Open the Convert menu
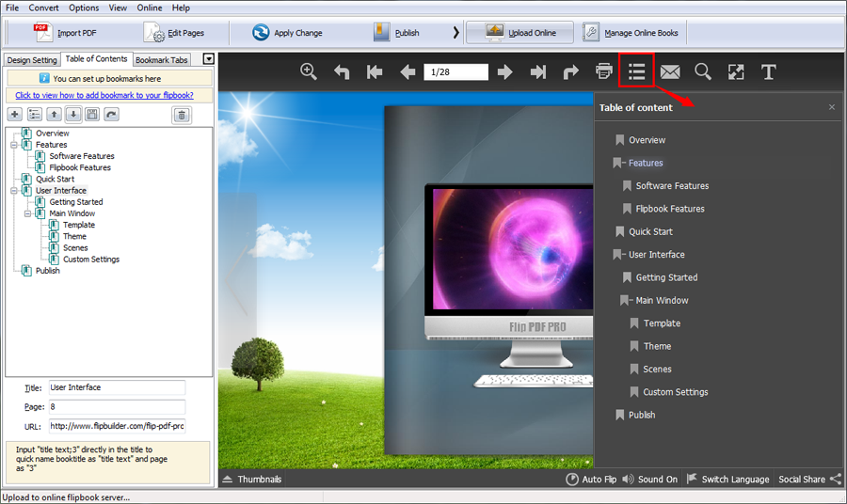847x504 pixels. pyautogui.click(x=43, y=8)
